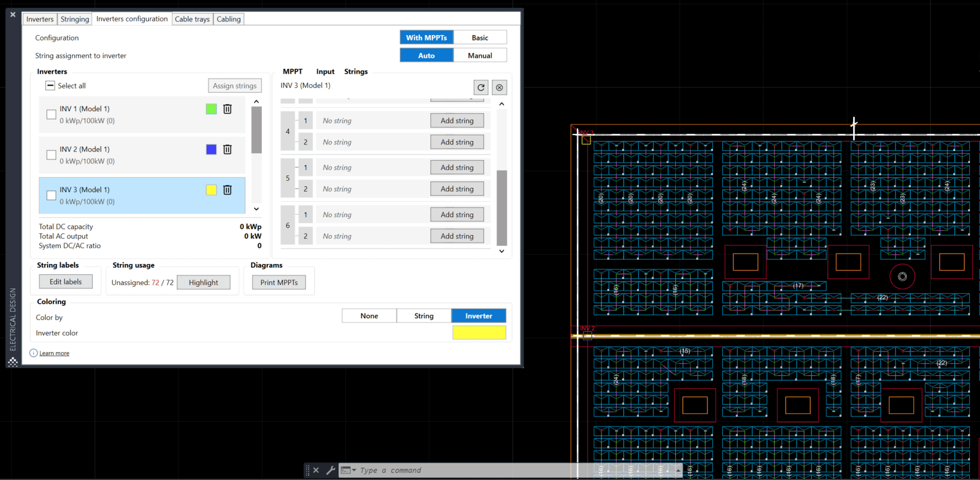
Task: Color by None
Action: point(369,316)
